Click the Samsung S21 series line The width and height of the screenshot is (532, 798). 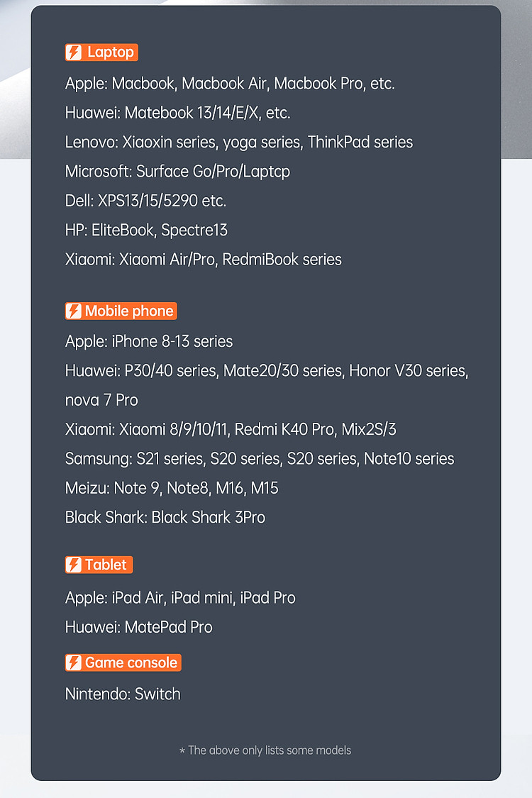260,459
